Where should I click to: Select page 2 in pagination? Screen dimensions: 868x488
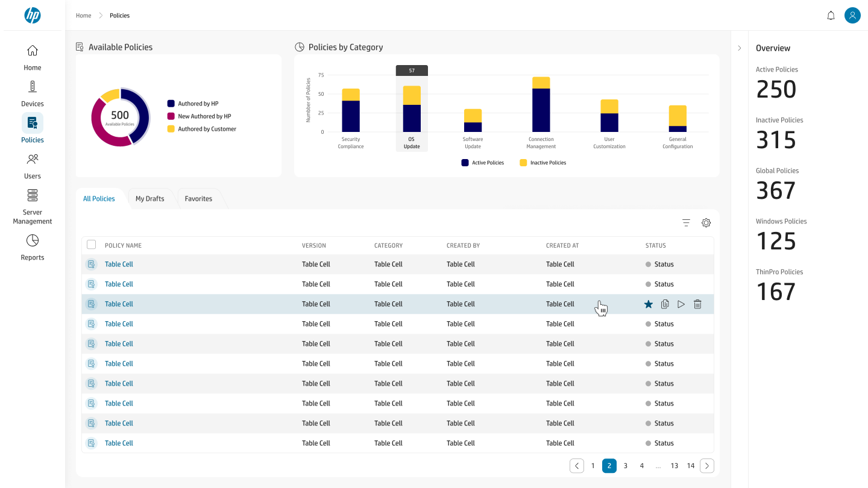tap(609, 466)
